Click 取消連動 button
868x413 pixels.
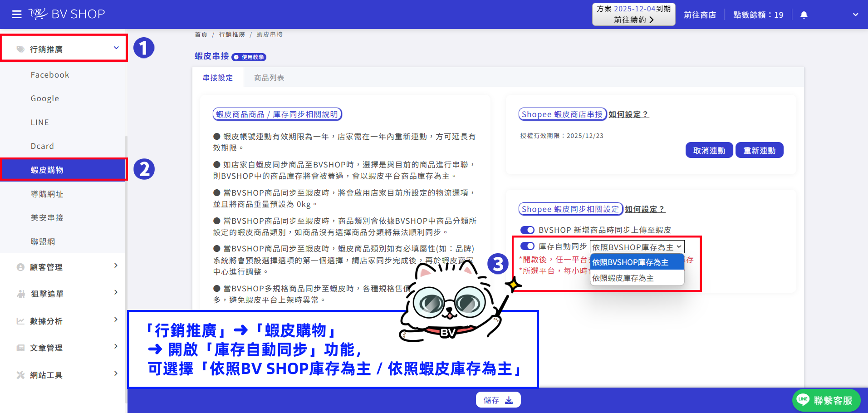[709, 150]
